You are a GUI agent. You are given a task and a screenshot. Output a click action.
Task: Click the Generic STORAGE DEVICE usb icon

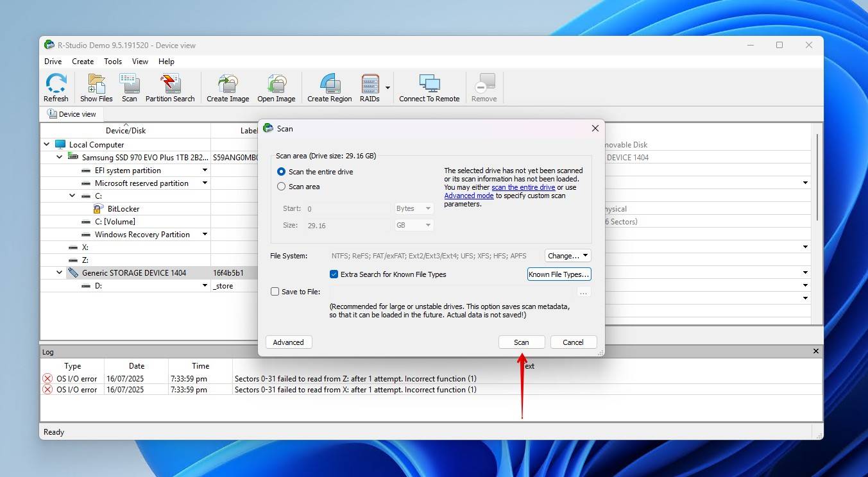[x=73, y=272]
